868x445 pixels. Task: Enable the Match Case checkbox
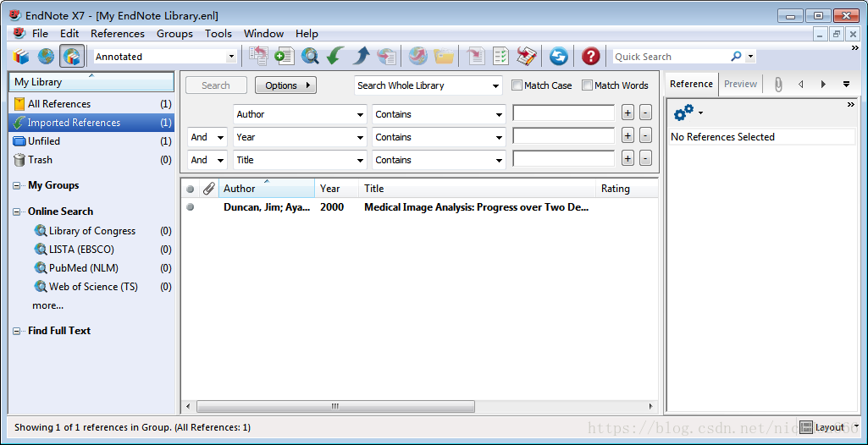517,85
